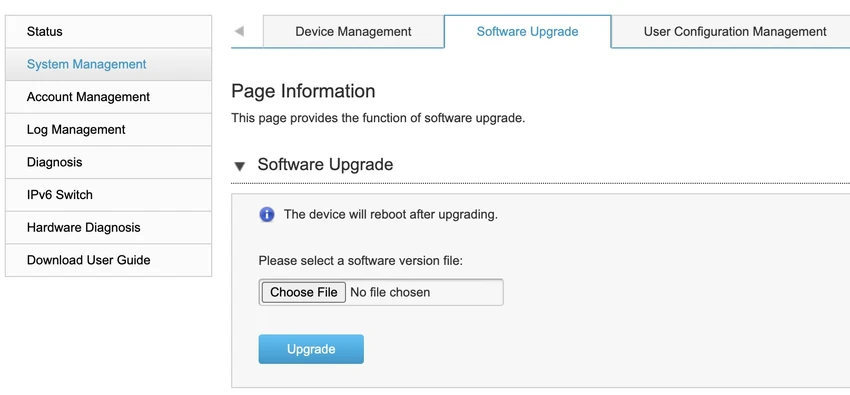Open the Diagnosis menu item

108,162
